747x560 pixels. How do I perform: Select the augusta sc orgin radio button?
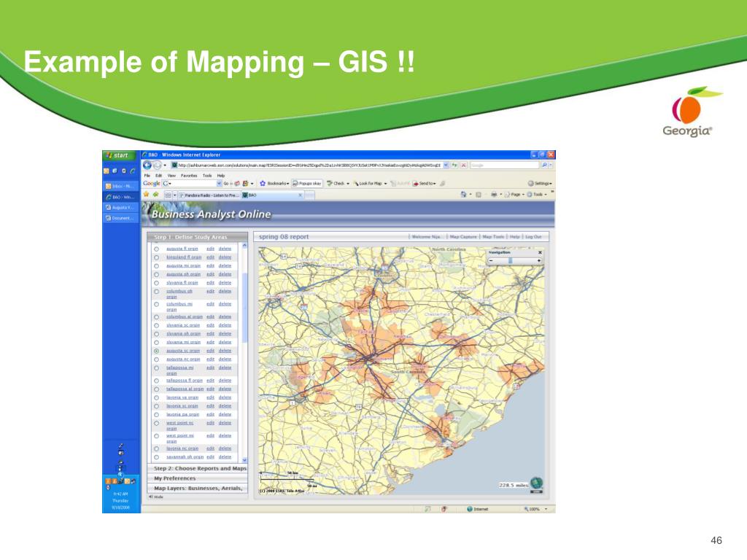click(x=156, y=351)
